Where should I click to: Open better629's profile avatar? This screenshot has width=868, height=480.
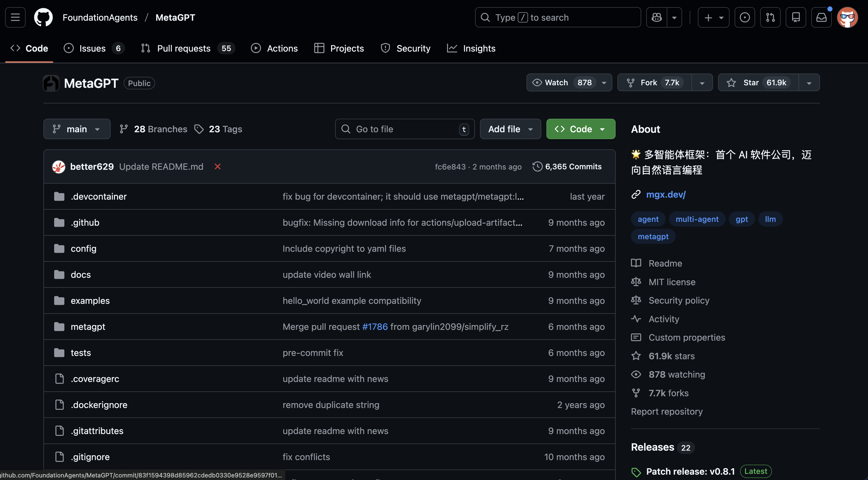pyautogui.click(x=59, y=166)
